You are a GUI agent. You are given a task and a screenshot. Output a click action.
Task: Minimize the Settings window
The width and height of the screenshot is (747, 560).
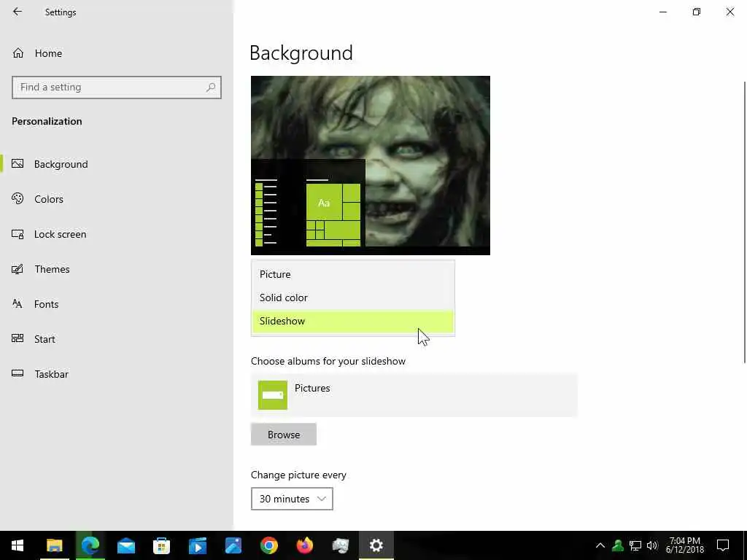pyautogui.click(x=662, y=12)
